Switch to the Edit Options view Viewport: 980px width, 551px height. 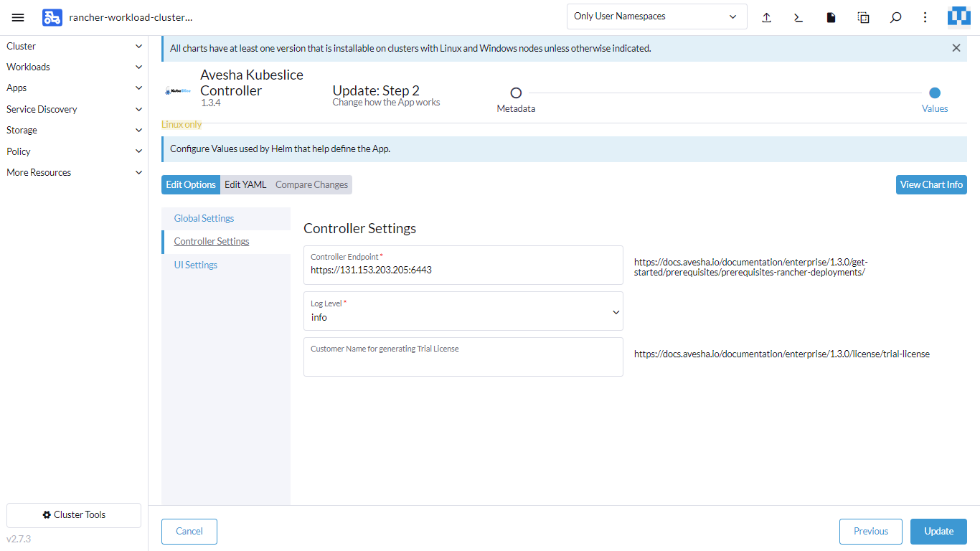coord(191,184)
